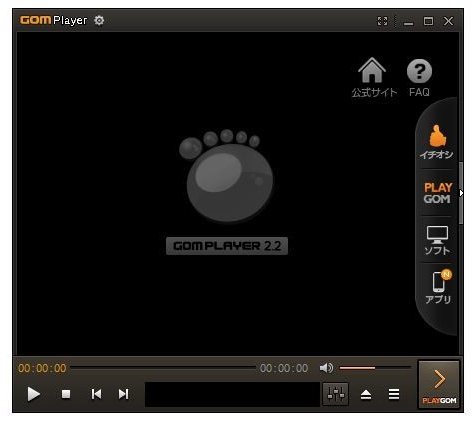Open a file with the eject icon
The image size is (473, 427).
coord(366,395)
